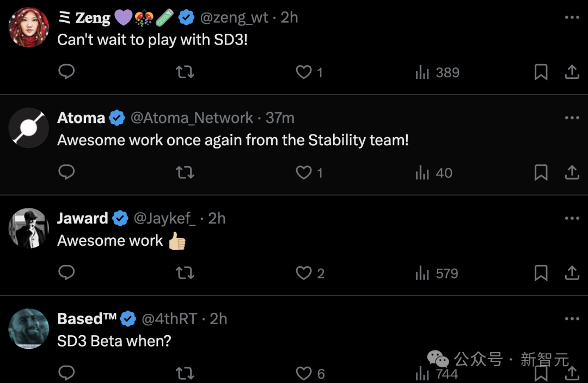Open three-dot menu on Atoma's tweet

point(572,118)
